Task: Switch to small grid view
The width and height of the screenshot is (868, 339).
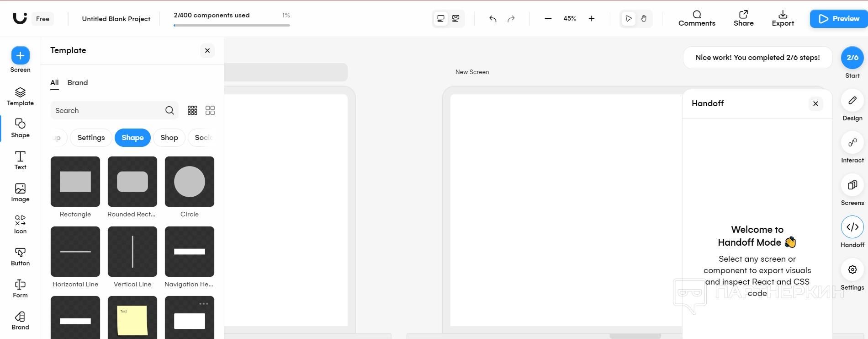Action: click(192, 110)
